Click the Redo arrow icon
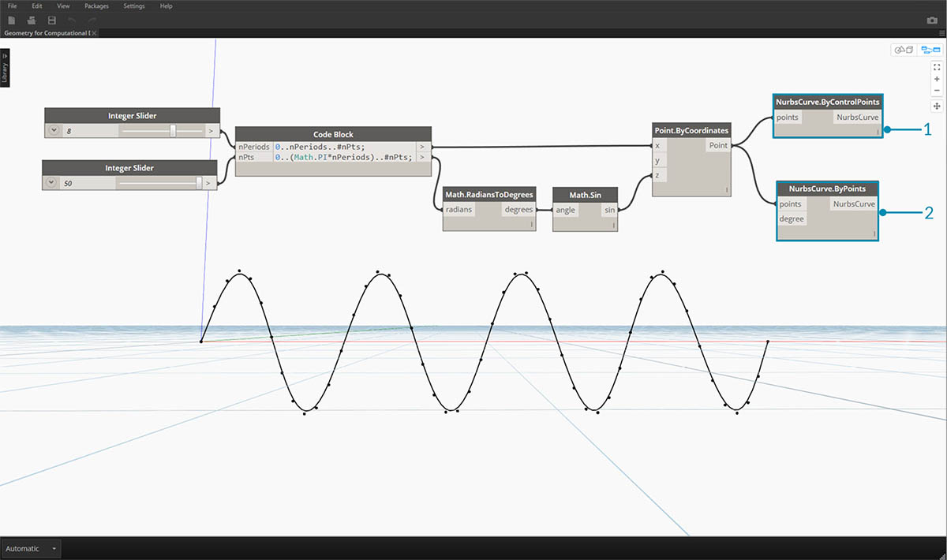 (89, 19)
